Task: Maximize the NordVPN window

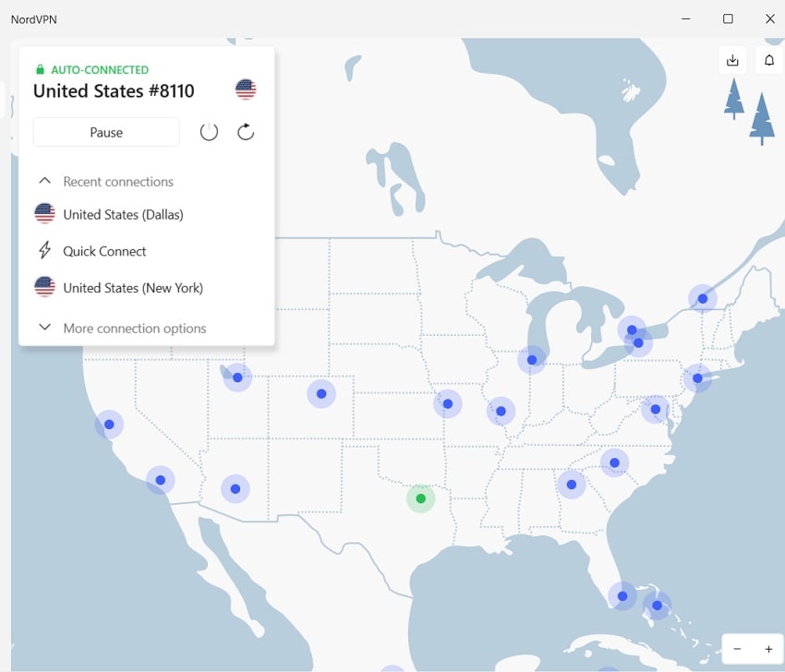Action: [728, 19]
